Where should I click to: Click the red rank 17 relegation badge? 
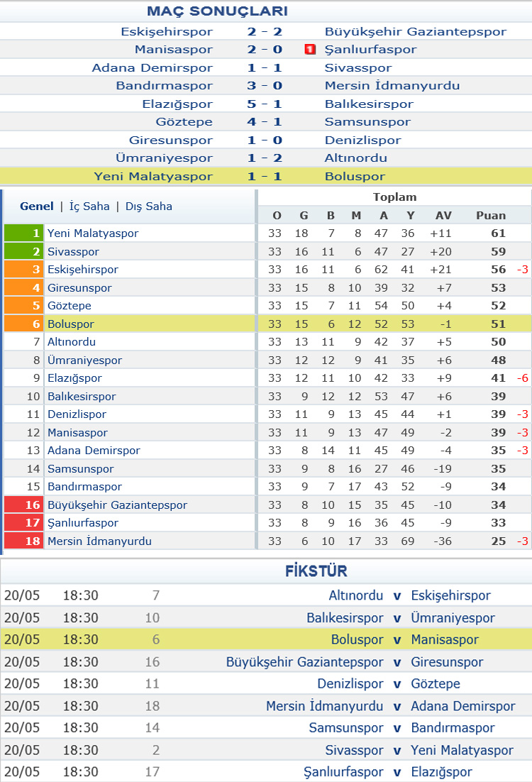click(23, 523)
